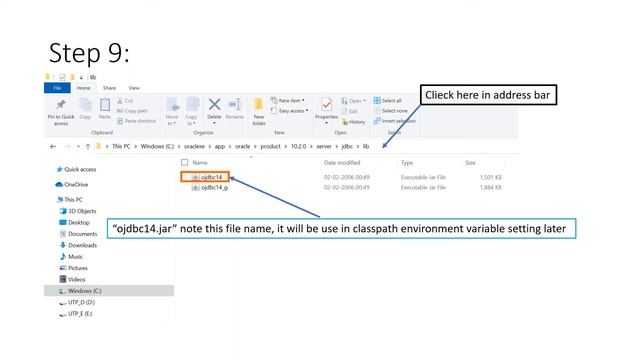Jump to the product breadcrumb
The width and height of the screenshot is (640, 360).
pyautogui.click(x=270, y=146)
